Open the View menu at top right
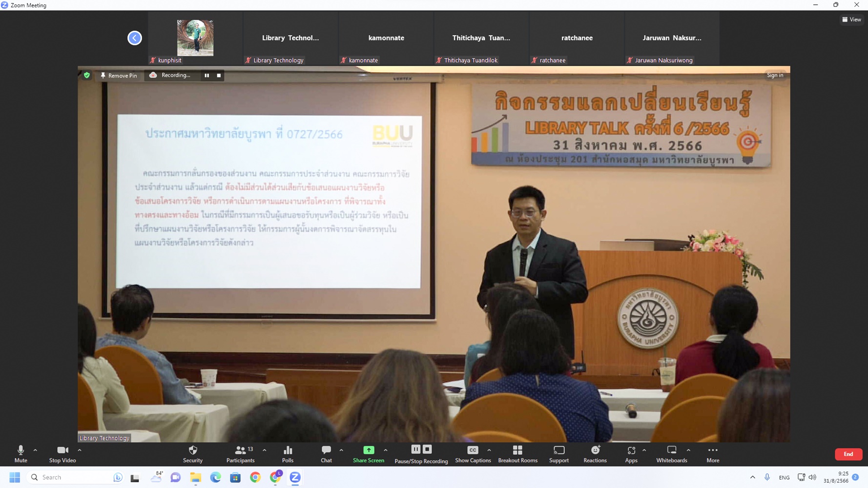This screenshot has width=868, height=488. click(x=851, y=20)
